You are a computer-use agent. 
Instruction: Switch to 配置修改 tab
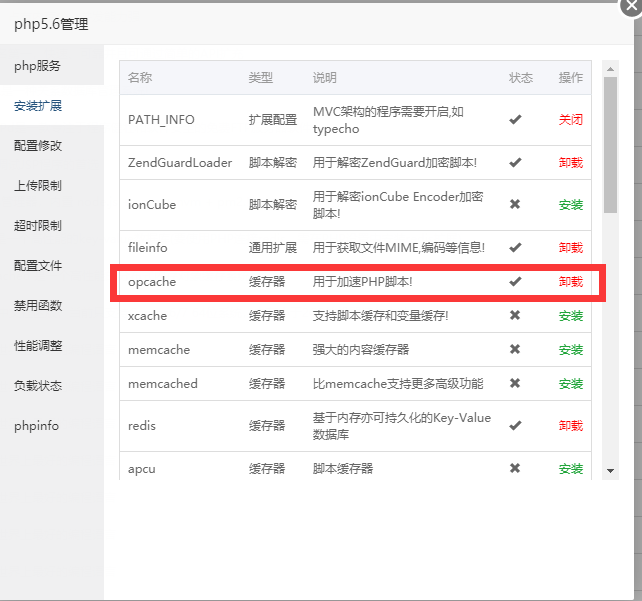click(52, 145)
